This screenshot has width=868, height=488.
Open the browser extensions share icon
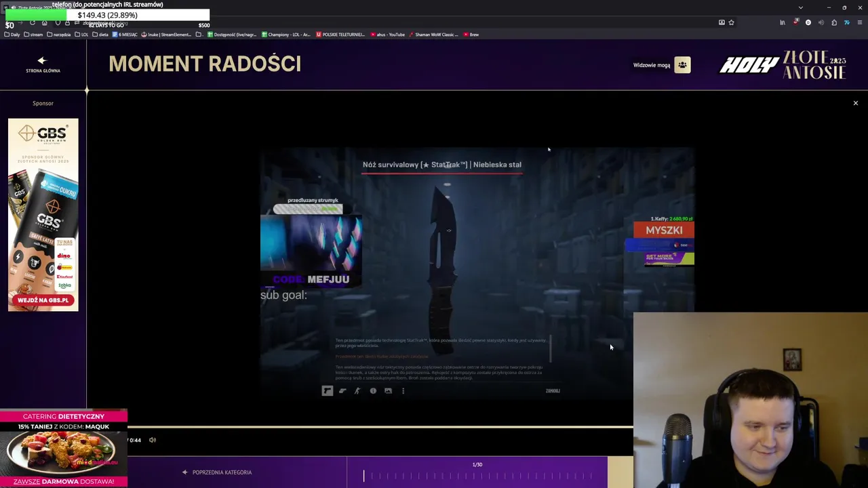834,22
